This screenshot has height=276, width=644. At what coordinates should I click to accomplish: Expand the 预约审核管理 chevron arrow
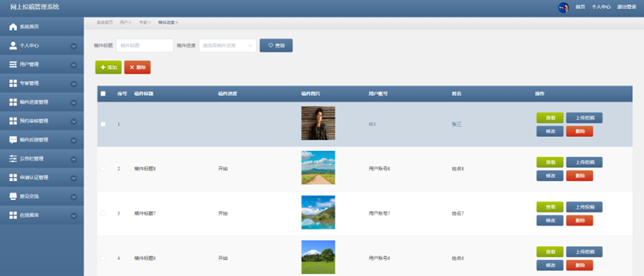74,121
